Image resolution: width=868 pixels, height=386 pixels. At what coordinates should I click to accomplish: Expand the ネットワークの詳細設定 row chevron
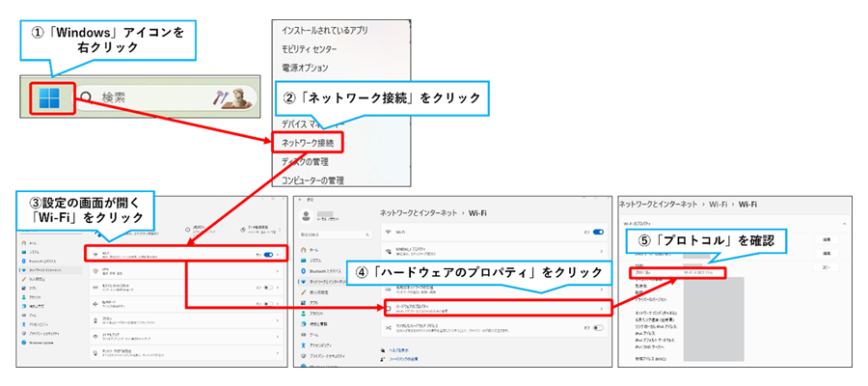click(x=278, y=353)
